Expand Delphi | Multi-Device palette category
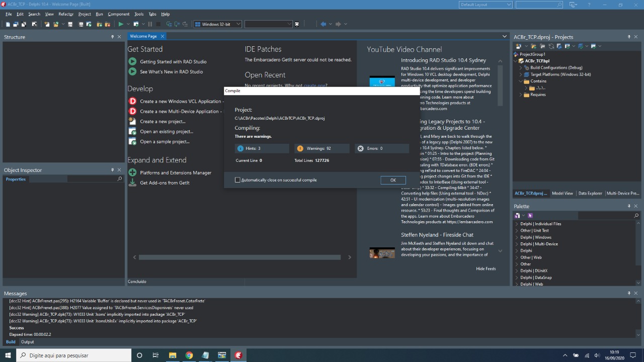 point(517,244)
